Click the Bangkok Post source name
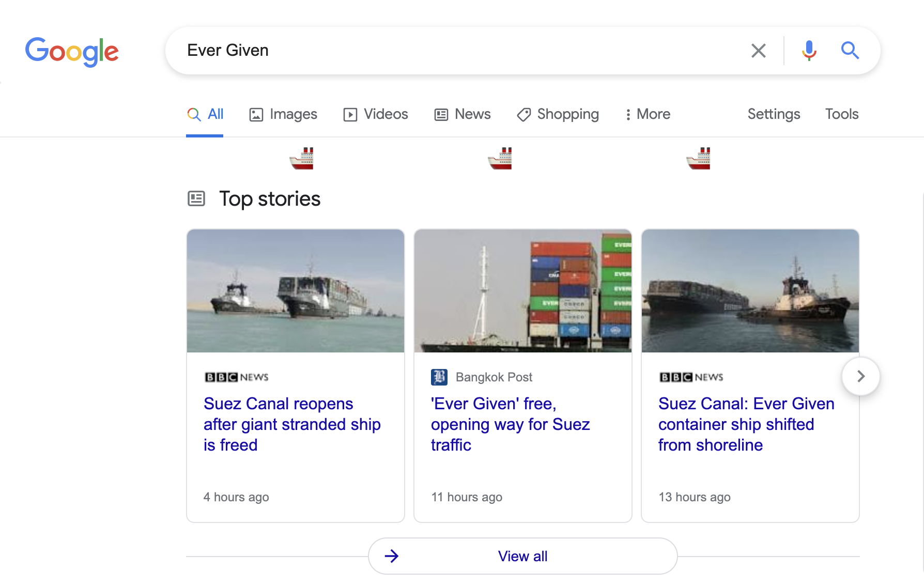The image size is (924, 585). pos(494,377)
